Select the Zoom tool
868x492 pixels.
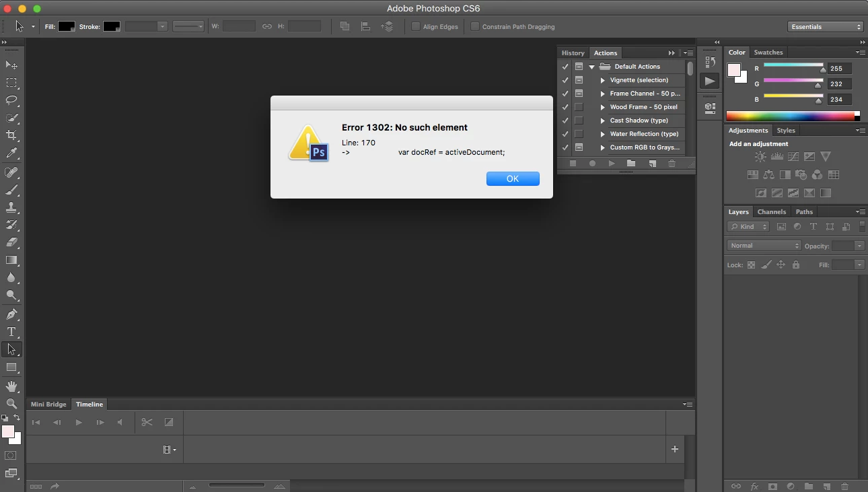pos(11,404)
